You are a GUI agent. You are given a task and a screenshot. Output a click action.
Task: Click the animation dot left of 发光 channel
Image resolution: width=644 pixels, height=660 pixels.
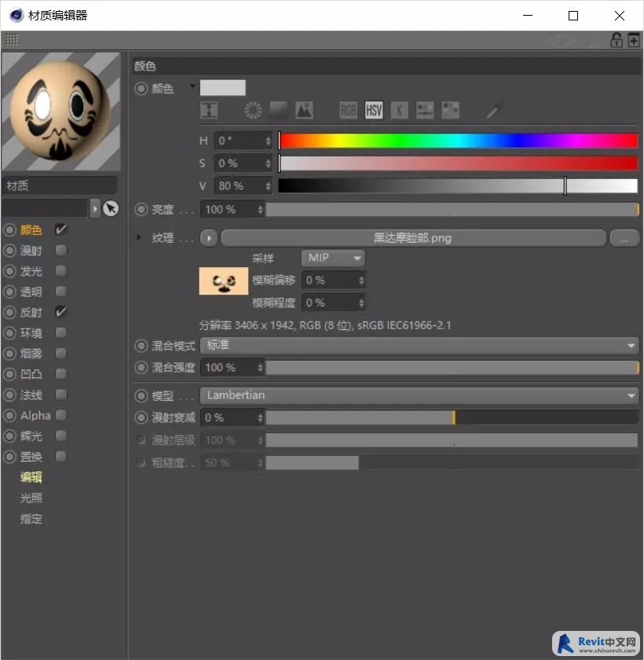click(9, 271)
